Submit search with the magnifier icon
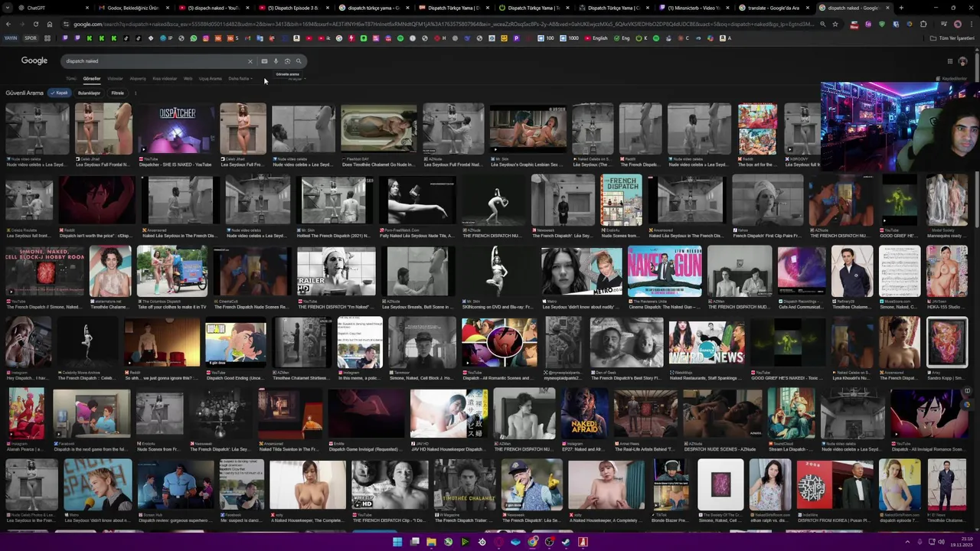The width and height of the screenshot is (980, 551). pos(299,61)
